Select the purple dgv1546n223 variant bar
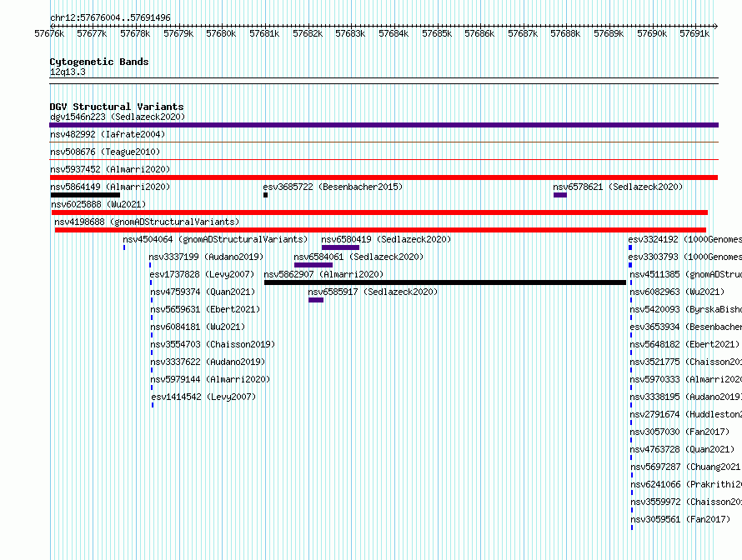Viewport: 742px width, 560px height. [384, 125]
